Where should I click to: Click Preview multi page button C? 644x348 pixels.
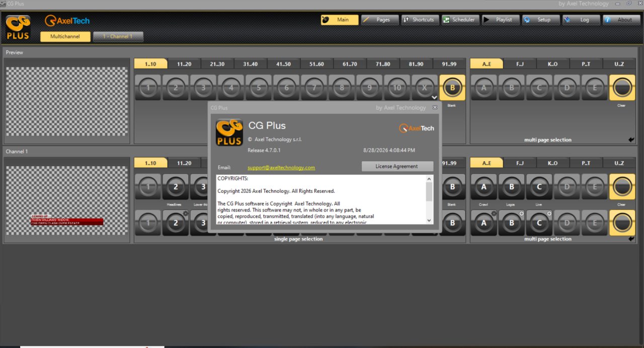[x=539, y=88]
